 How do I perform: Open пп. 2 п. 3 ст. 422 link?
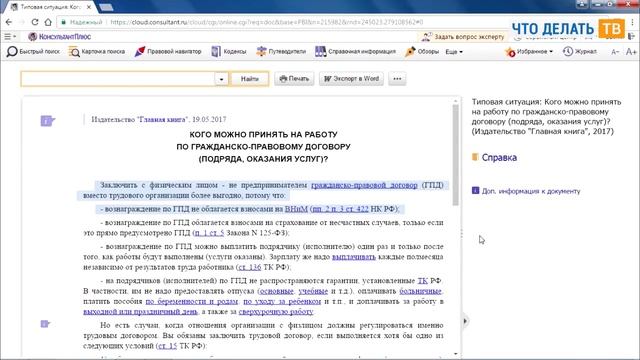[x=340, y=209]
